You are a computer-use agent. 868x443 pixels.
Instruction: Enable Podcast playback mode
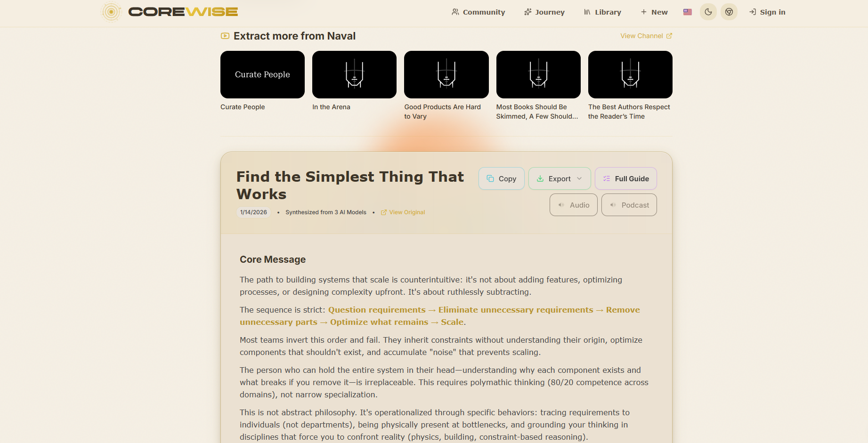point(629,205)
